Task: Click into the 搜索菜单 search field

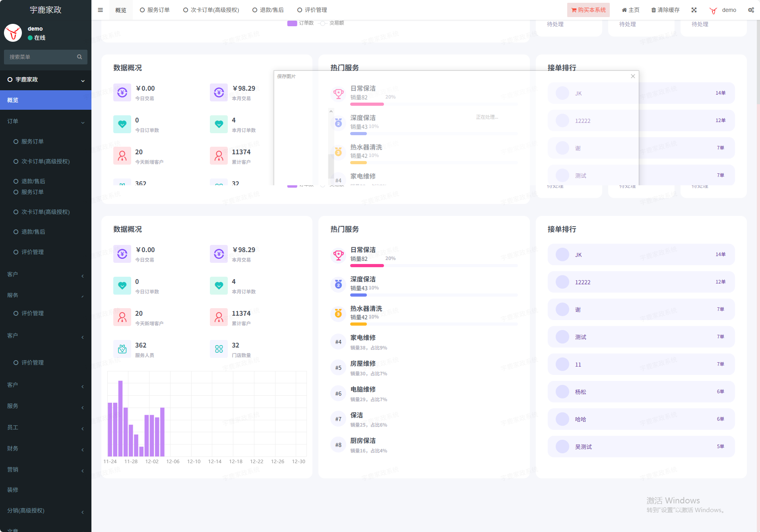Action: click(x=40, y=57)
